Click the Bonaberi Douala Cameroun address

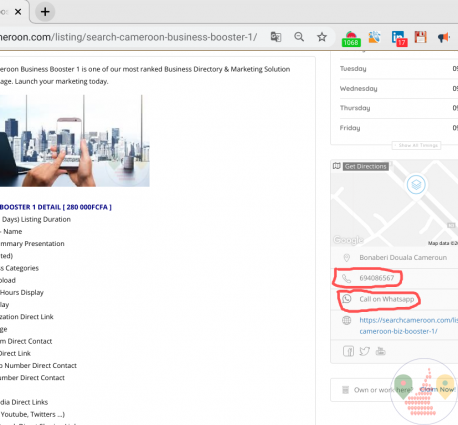pos(403,258)
